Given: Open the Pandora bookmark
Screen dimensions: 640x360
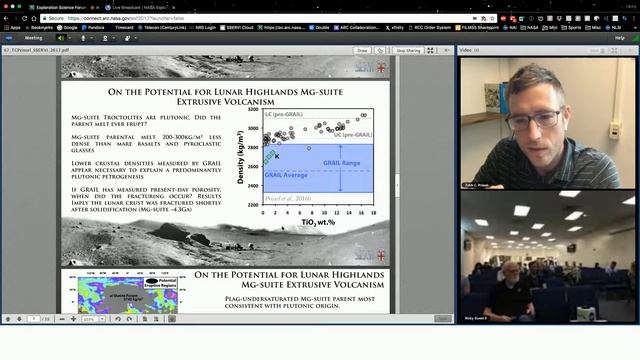Looking at the screenshot, I should click(93, 28).
